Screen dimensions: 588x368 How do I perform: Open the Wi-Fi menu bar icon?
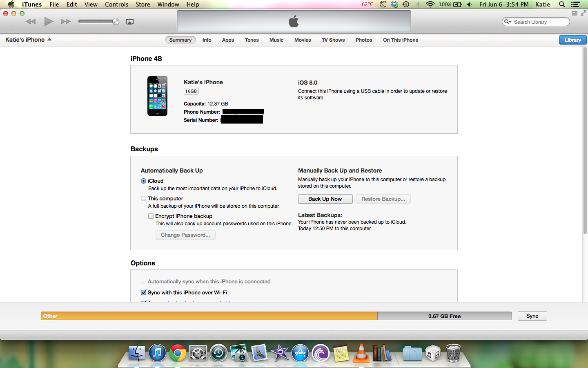coord(430,4)
